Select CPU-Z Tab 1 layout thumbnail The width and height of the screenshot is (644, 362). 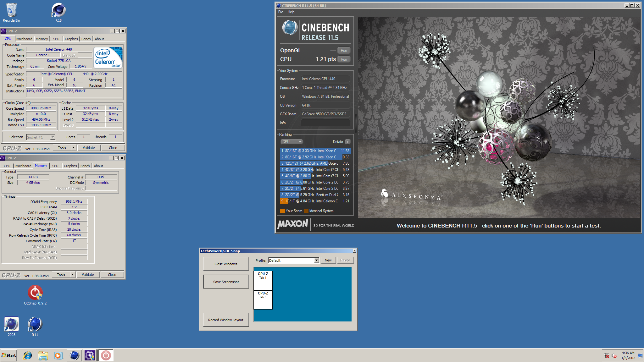tap(263, 280)
